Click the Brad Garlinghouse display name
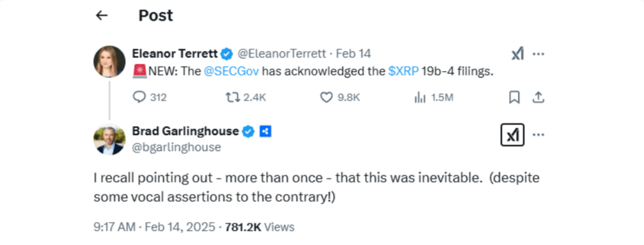644x245 pixels. (185, 131)
